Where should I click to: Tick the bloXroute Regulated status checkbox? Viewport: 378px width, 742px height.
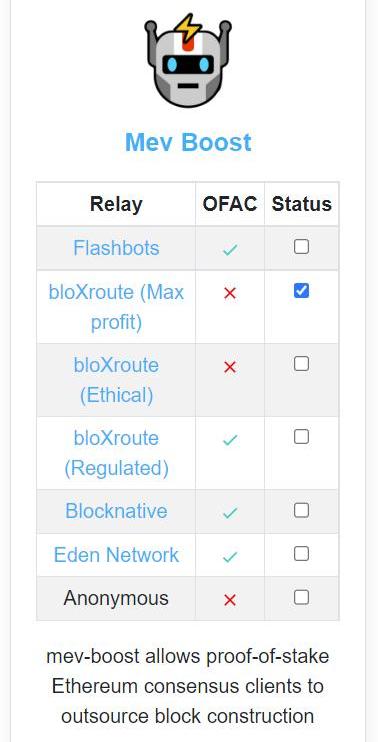[x=301, y=436]
